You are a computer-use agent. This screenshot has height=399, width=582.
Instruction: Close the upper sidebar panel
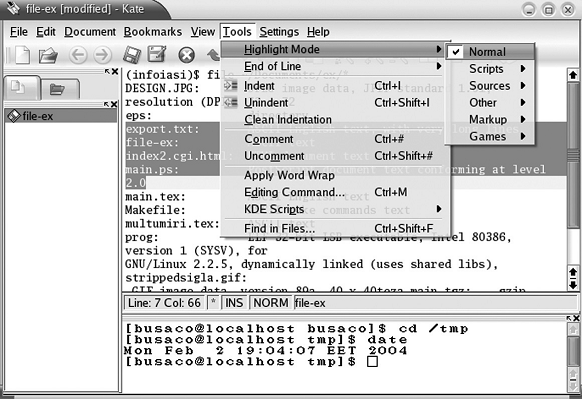click(115, 71)
